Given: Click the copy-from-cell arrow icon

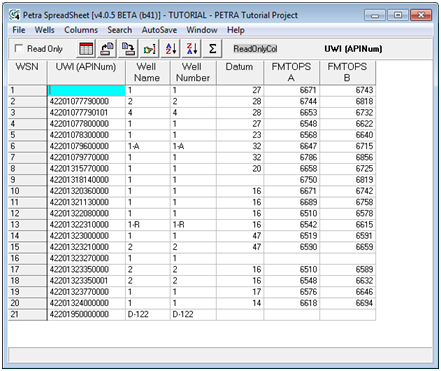Looking at the screenshot, I should click(x=107, y=49).
